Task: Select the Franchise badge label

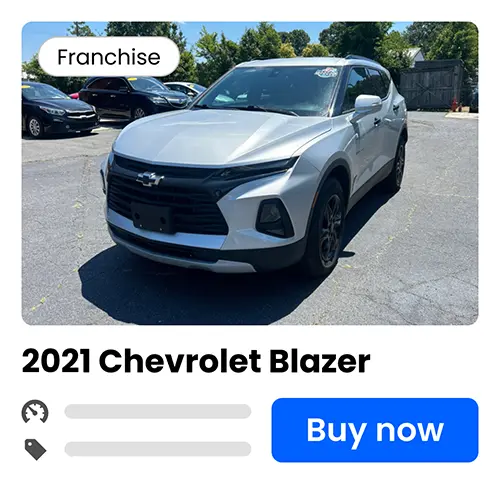Action: [x=109, y=57]
